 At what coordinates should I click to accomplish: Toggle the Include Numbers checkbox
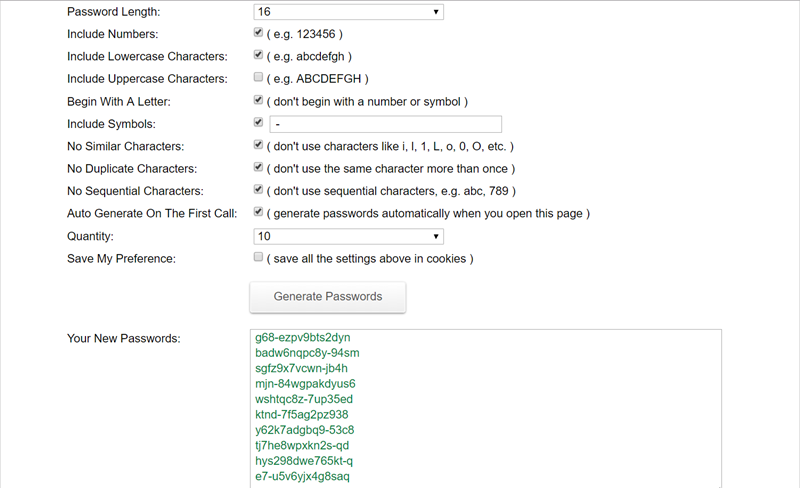(259, 33)
